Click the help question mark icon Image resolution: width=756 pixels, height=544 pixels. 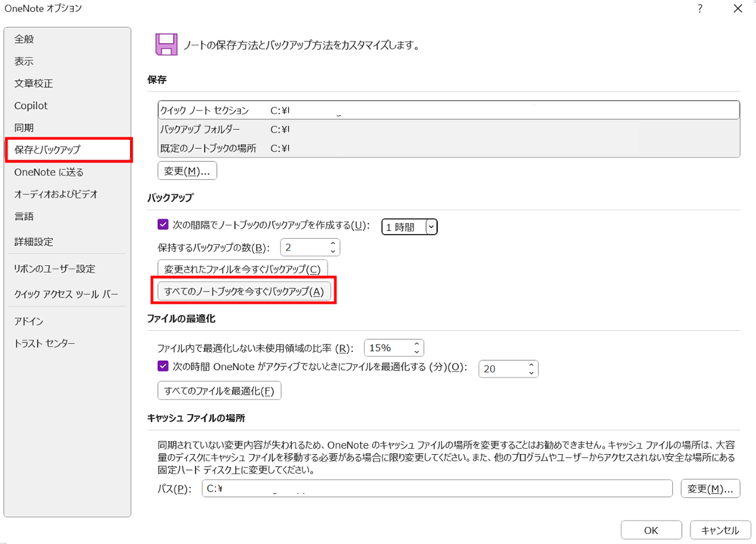tap(699, 8)
